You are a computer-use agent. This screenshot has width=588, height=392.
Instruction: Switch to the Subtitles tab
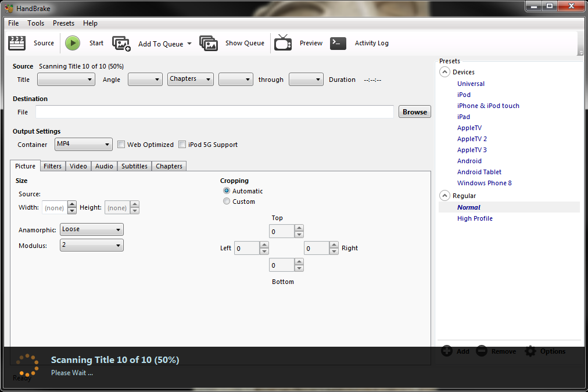pos(134,166)
